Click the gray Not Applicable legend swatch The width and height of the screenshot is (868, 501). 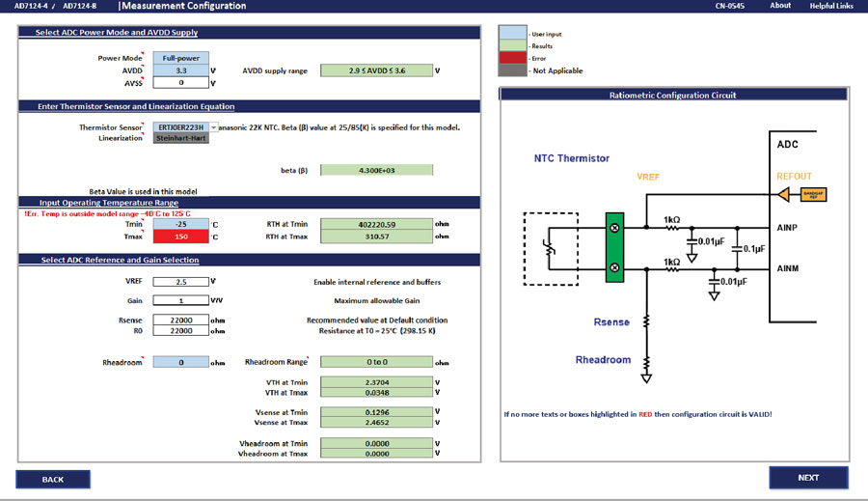(513, 70)
